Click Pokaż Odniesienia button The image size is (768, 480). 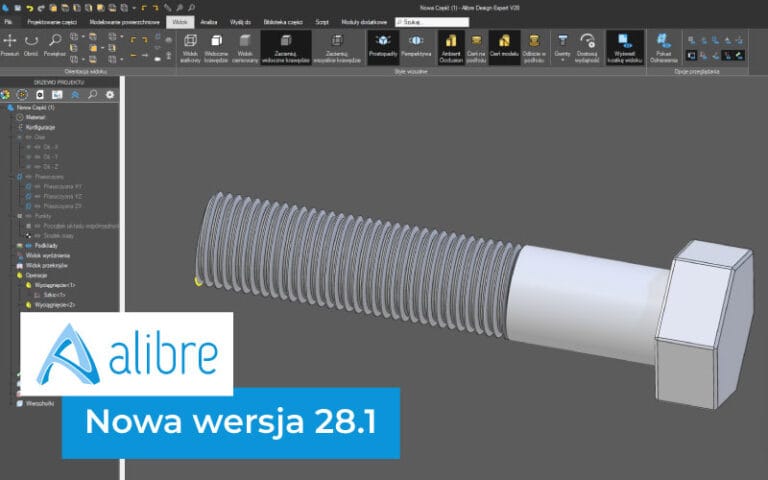(663, 48)
